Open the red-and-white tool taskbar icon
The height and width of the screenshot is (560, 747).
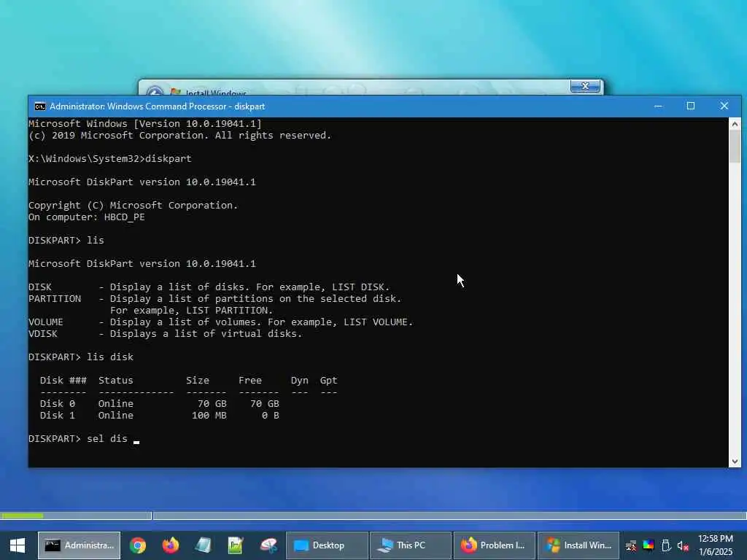coord(268,545)
